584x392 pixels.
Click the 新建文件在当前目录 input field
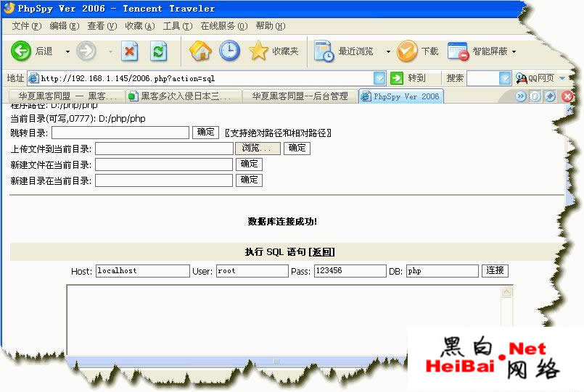coord(164,164)
